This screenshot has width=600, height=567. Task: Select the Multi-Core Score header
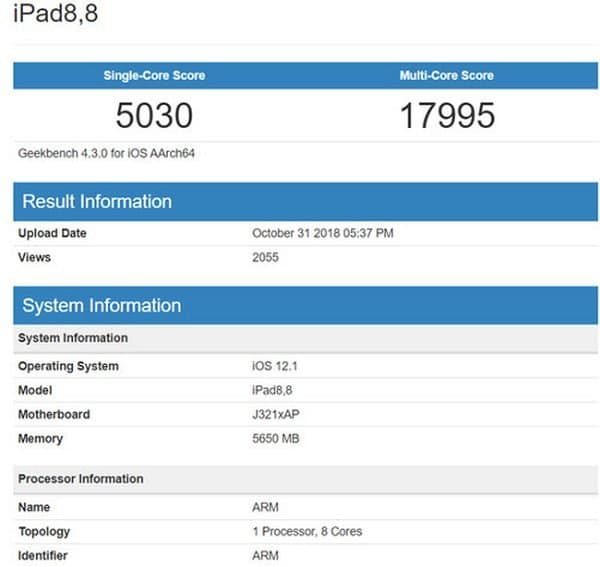(x=447, y=75)
